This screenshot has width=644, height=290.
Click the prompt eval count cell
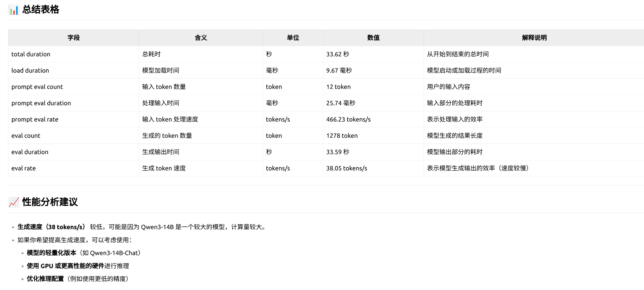pyautogui.click(x=37, y=87)
